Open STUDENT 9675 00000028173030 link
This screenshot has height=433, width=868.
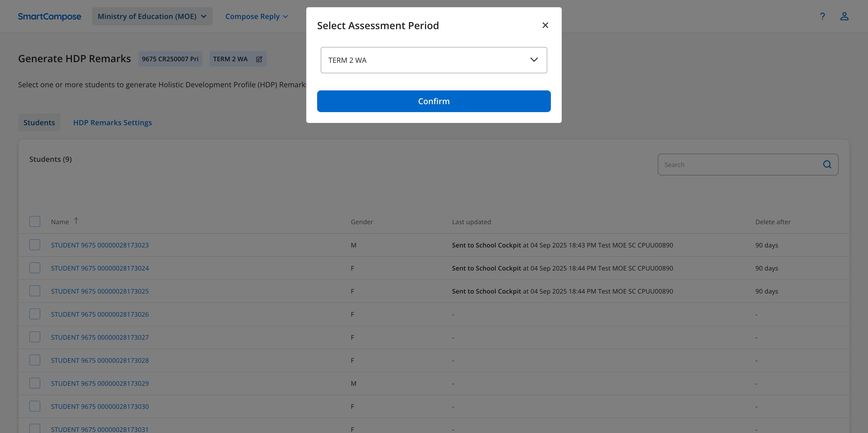point(100,406)
